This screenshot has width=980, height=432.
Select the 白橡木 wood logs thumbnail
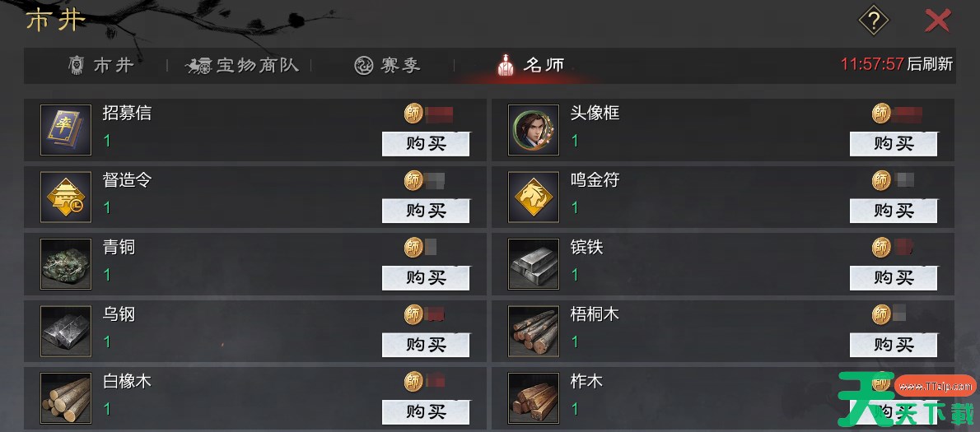(66, 398)
